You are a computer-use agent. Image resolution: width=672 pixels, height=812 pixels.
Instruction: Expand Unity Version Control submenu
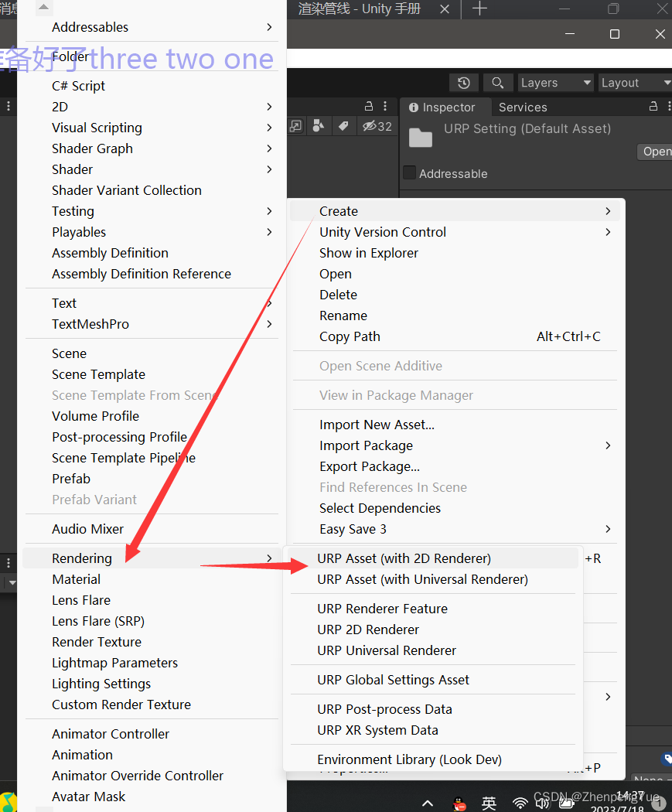(x=455, y=232)
